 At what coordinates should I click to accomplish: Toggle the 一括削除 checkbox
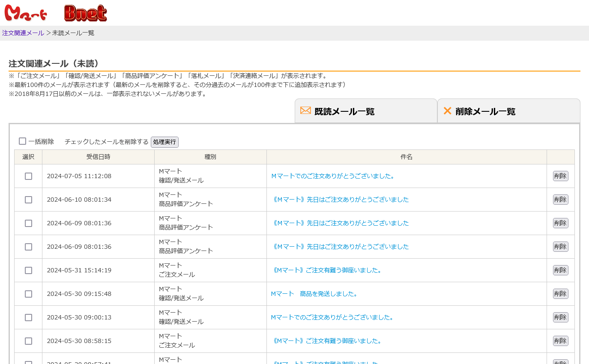23,141
